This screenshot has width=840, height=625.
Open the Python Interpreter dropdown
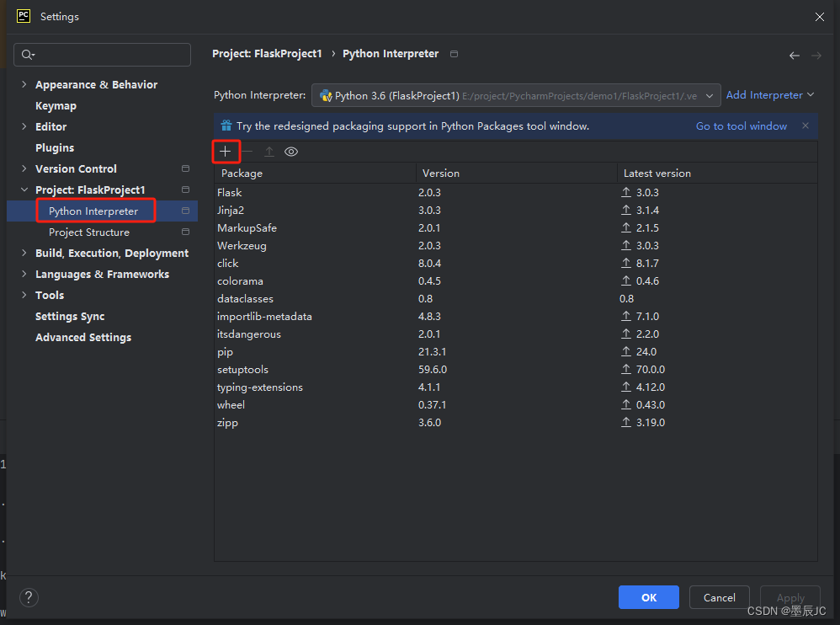[x=516, y=96]
